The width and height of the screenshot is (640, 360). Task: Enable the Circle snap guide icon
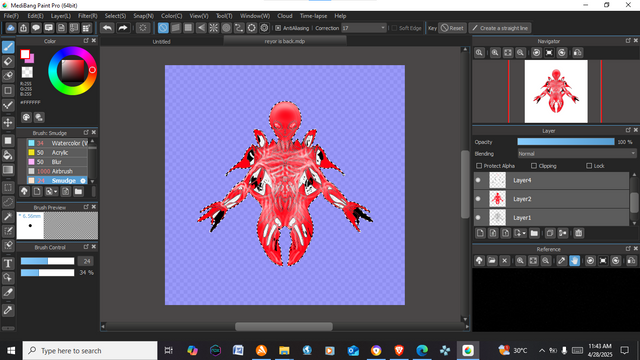226,28
